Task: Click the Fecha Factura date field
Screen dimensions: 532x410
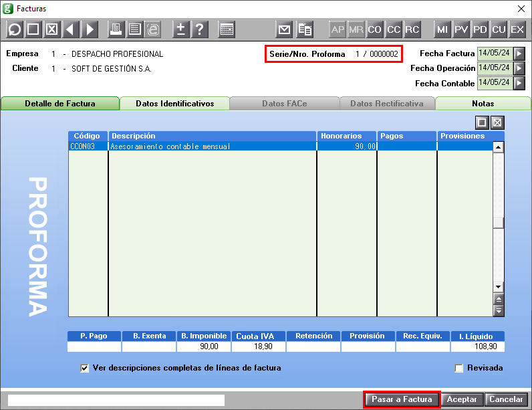Action: click(x=495, y=54)
